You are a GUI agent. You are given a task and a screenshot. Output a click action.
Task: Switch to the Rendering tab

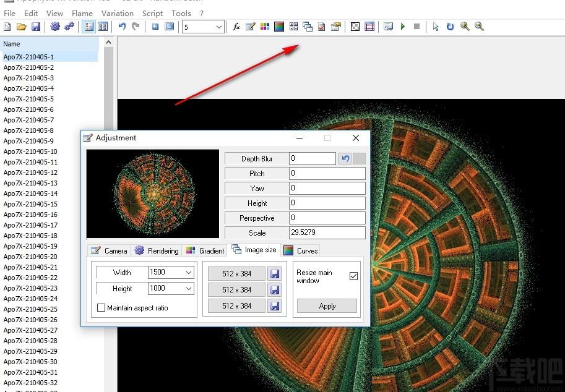tap(157, 250)
